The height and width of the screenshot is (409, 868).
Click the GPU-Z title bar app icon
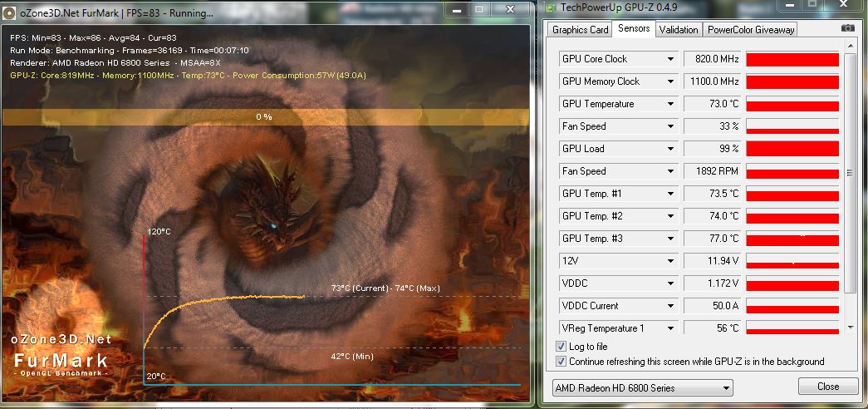pos(550,7)
